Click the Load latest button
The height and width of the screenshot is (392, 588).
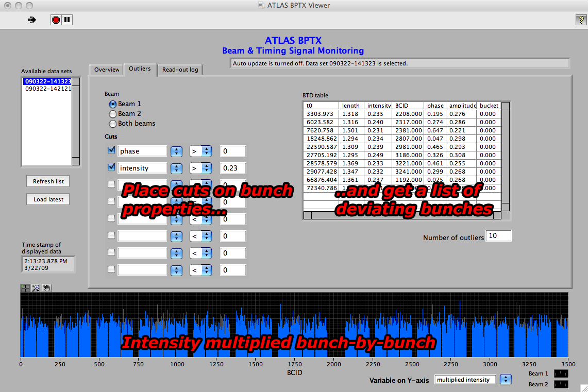point(48,199)
